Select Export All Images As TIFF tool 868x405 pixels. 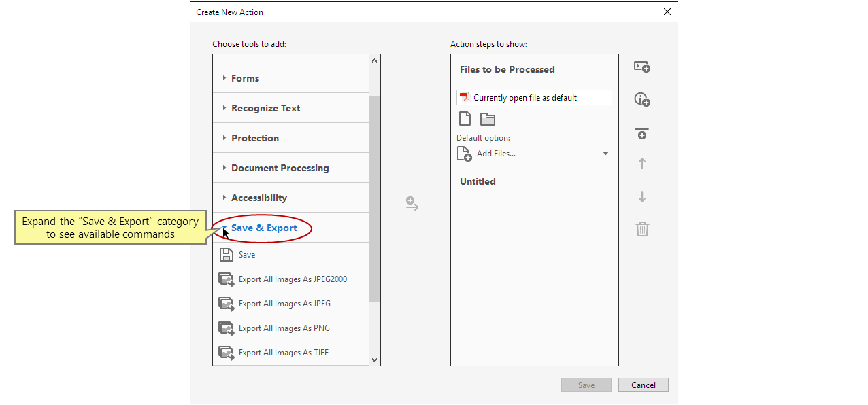(x=283, y=352)
